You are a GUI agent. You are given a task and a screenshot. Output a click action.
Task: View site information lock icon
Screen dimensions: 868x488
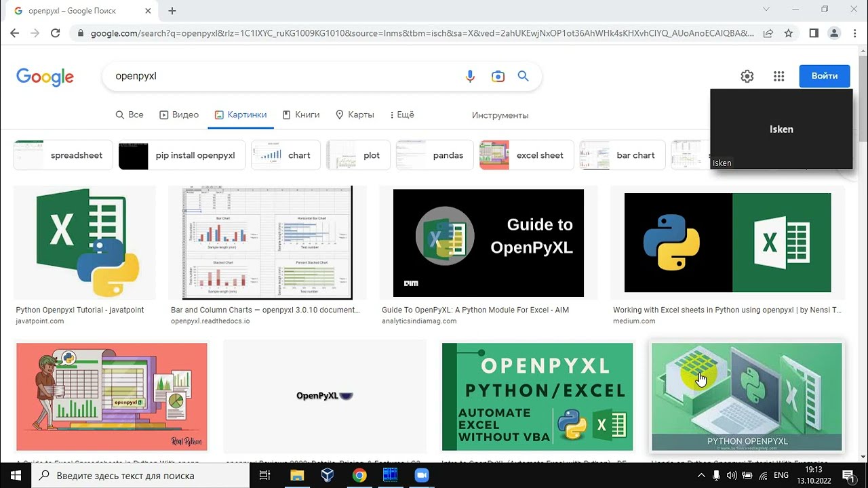pyautogui.click(x=80, y=33)
